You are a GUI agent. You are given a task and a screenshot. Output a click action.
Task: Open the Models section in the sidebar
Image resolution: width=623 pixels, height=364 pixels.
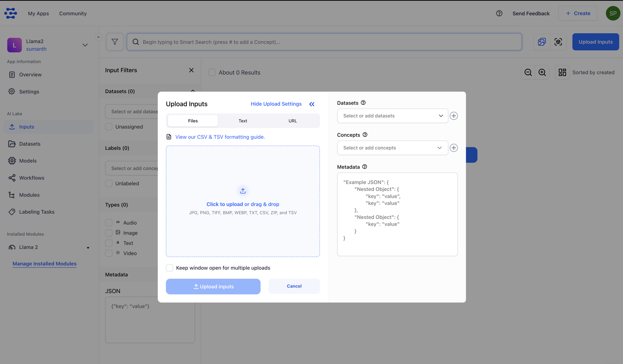coord(28,161)
